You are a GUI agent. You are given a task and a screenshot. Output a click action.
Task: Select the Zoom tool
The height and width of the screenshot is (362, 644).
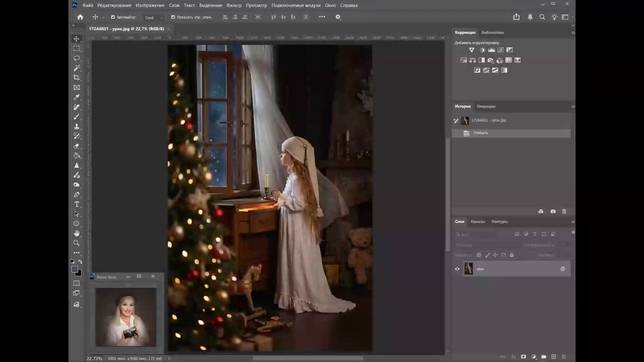tap(76, 243)
